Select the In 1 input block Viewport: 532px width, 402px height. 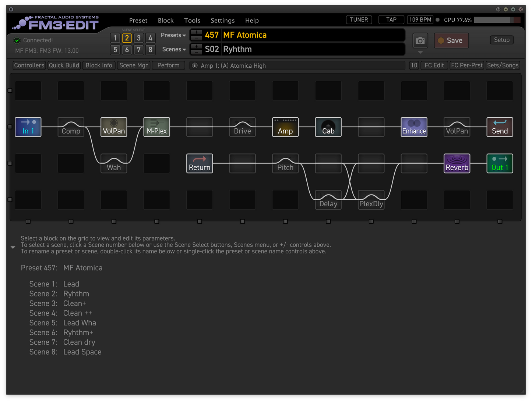coord(28,127)
